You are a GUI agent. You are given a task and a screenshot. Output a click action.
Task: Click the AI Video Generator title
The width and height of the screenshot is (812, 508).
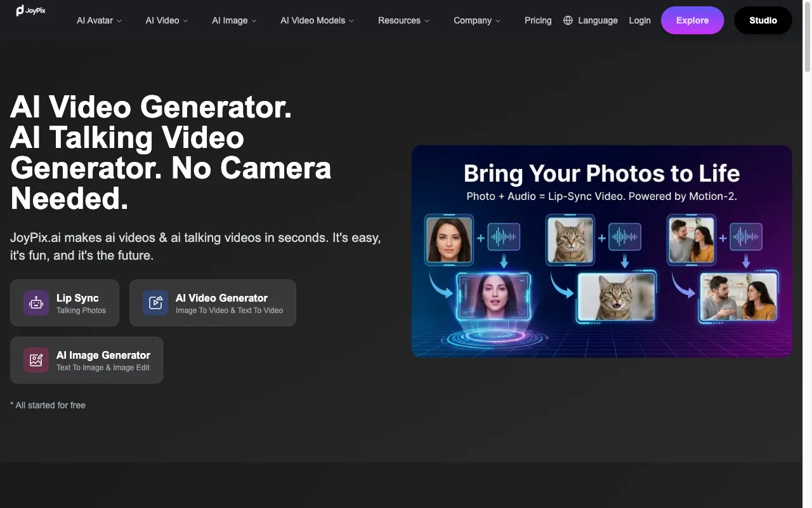click(221, 298)
